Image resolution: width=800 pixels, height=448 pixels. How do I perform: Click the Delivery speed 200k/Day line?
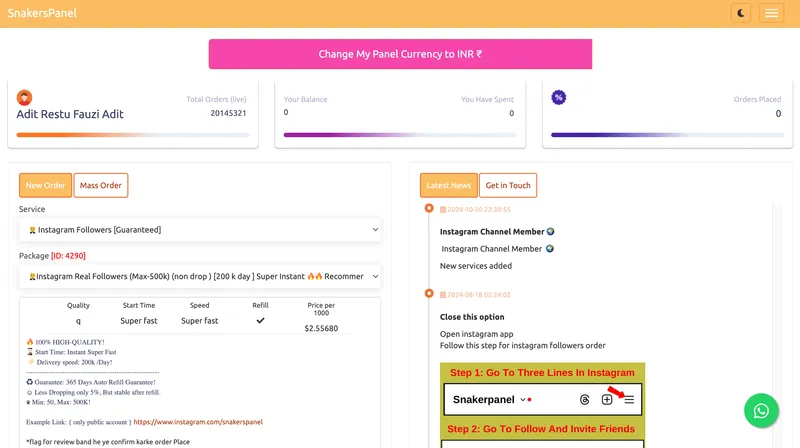(69, 362)
